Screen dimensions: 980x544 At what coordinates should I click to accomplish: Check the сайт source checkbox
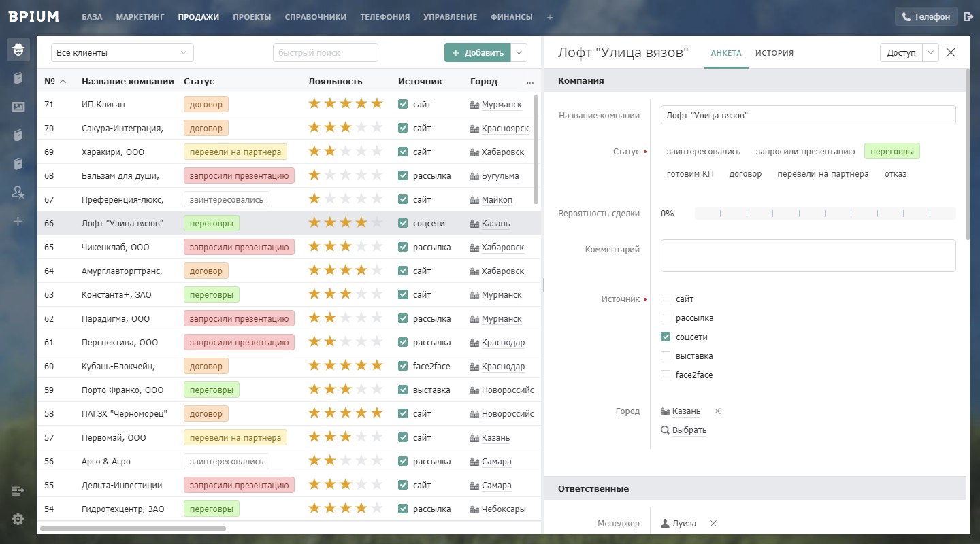pos(666,299)
